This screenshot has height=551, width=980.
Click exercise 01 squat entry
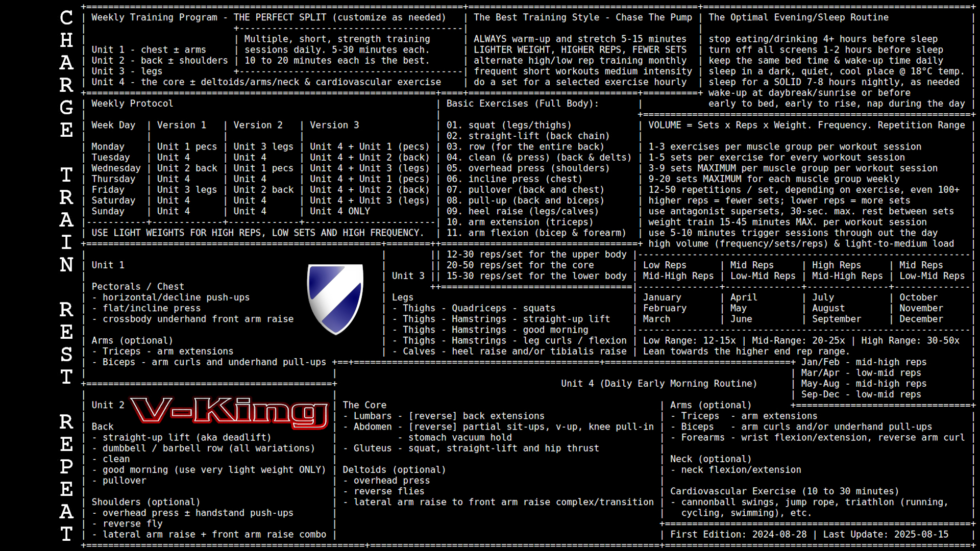(x=508, y=125)
